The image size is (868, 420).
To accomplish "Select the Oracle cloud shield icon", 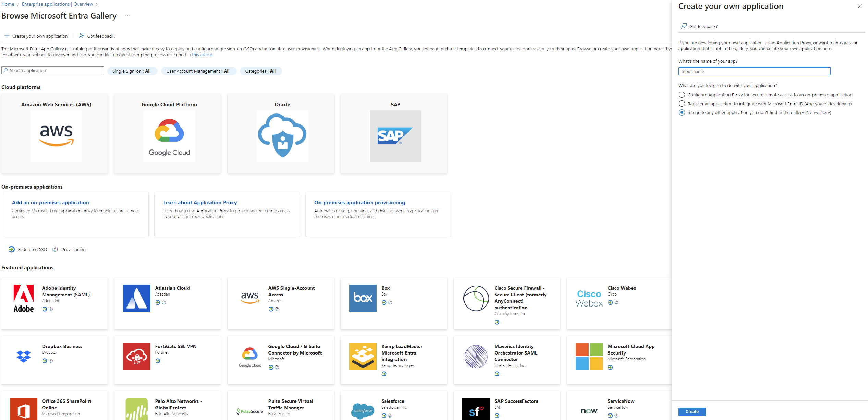I will 282,136.
